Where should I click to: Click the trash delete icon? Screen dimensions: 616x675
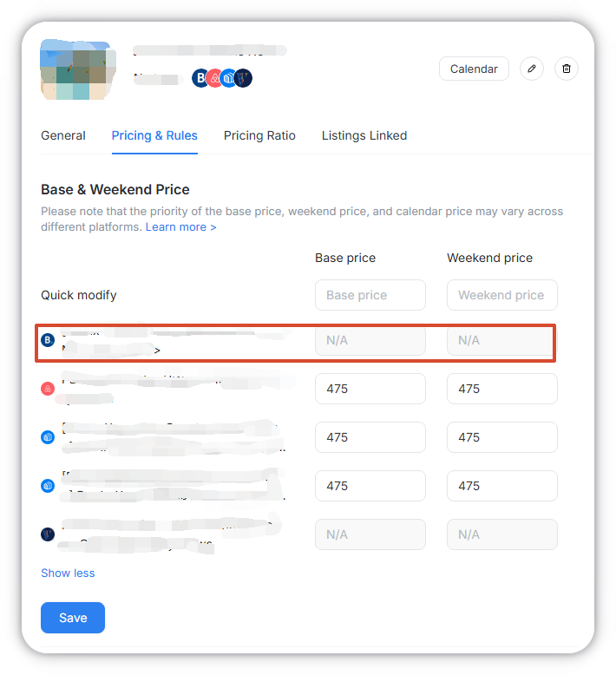[567, 69]
